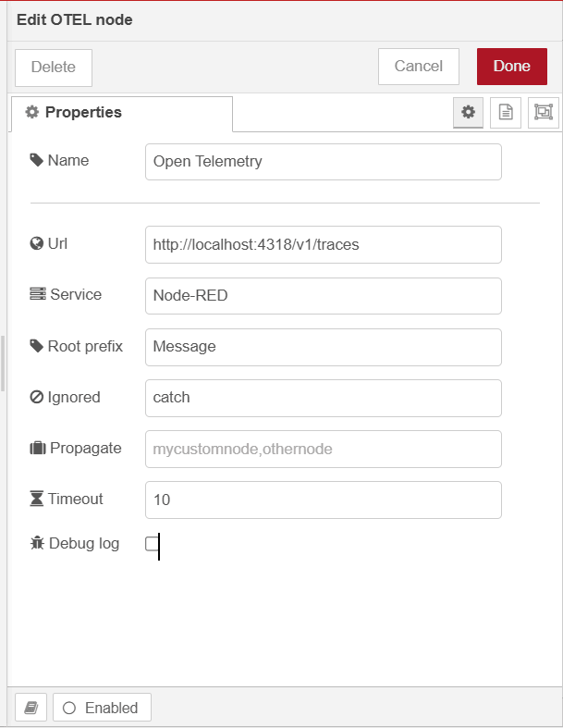Image resolution: width=563 pixels, height=728 pixels.
Task: Focus the empty Propagate field
Action: click(323, 449)
